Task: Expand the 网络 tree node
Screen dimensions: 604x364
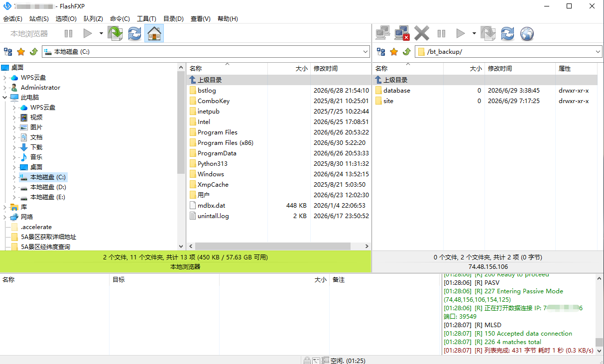Action: point(5,217)
